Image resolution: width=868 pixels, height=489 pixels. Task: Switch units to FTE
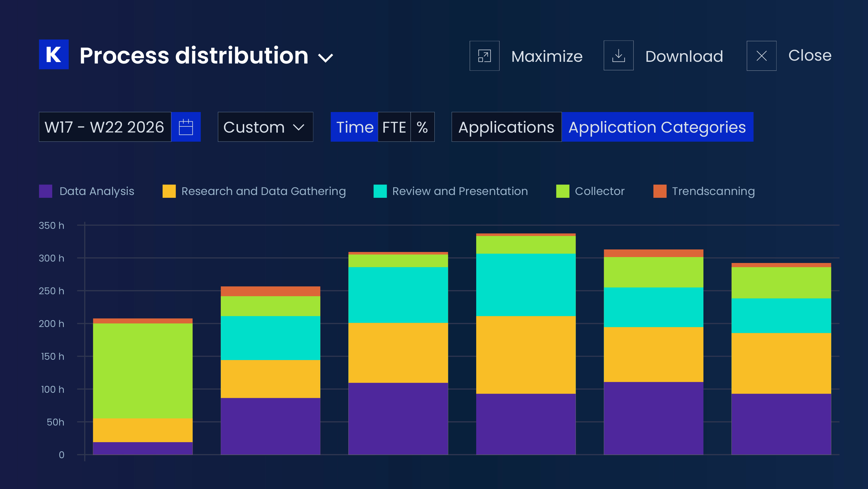click(x=394, y=127)
